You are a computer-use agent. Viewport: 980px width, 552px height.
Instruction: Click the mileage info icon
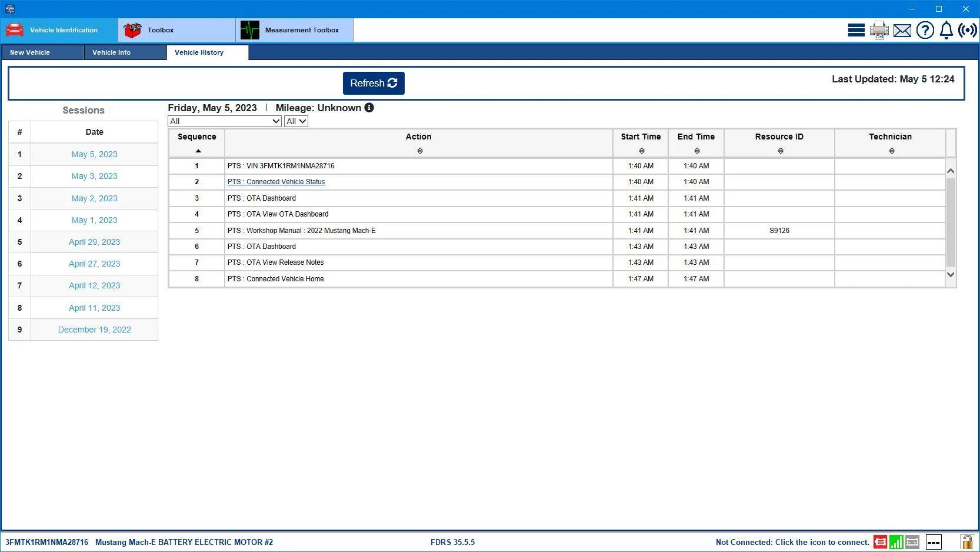(369, 108)
